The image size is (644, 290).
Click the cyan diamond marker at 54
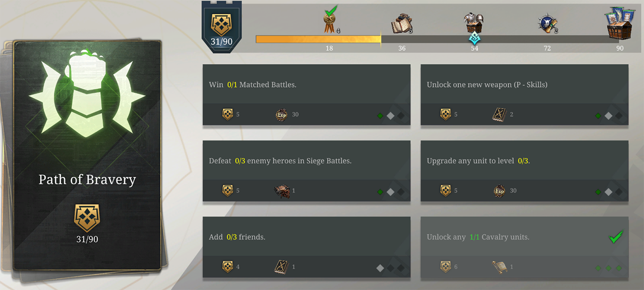click(475, 39)
